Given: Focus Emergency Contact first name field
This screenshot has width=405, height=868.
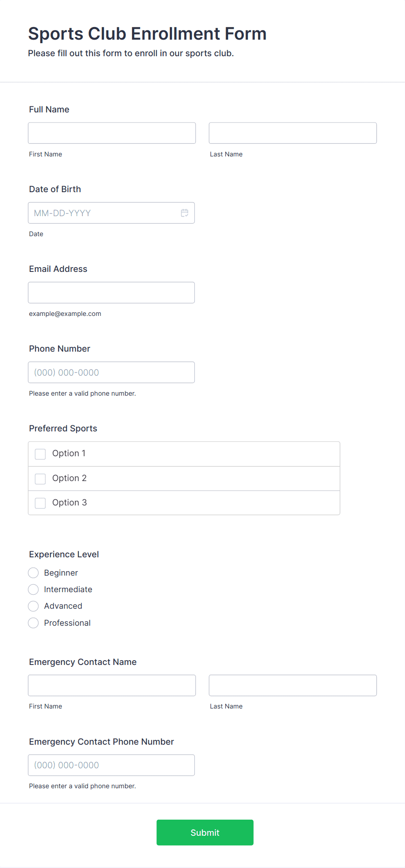Looking at the screenshot, I should (112, 685).
